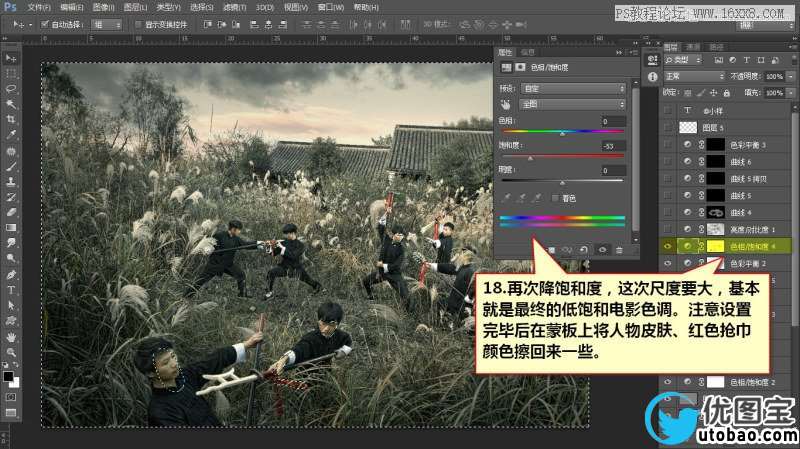Screen dimensions: 800x449
Task: Collapse Properties panel with double-arrow
Action: click(x=619, y=53)
